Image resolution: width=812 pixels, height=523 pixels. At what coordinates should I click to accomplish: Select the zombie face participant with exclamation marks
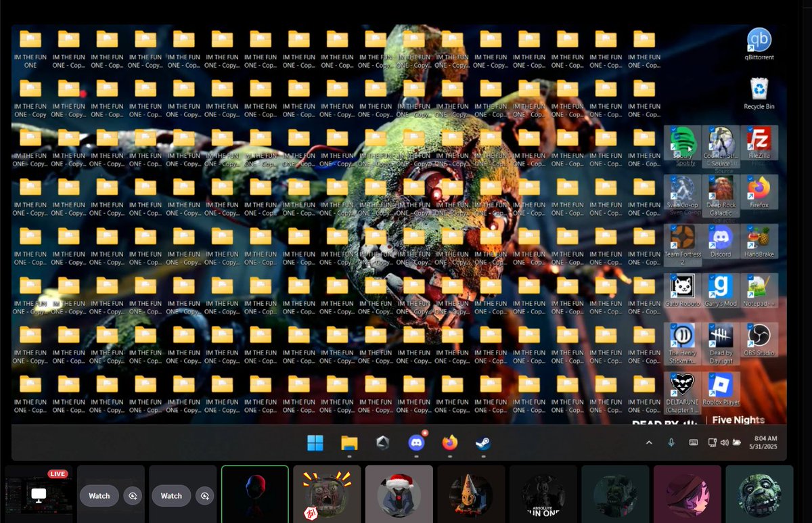tap(327, 494)
